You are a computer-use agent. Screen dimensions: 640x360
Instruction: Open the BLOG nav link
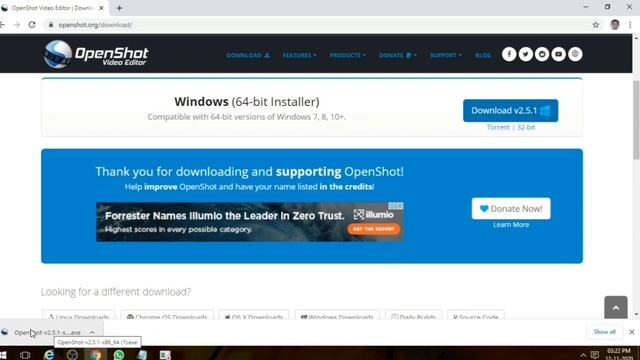483,55
